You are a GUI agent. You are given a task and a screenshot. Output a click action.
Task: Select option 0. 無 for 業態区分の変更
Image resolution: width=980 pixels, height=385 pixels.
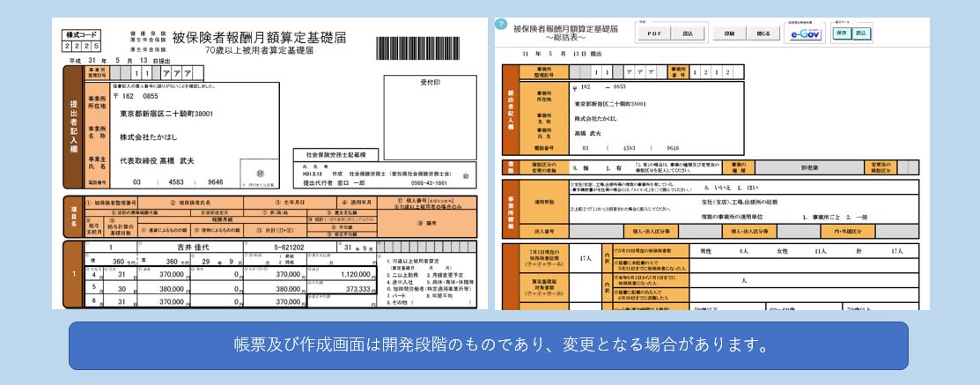click(x=580, y=168)
